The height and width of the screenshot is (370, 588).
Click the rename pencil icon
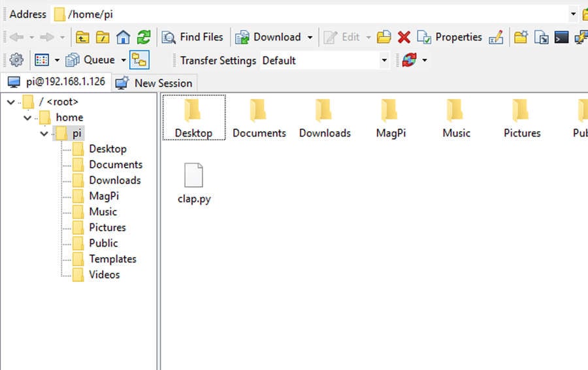496,37
